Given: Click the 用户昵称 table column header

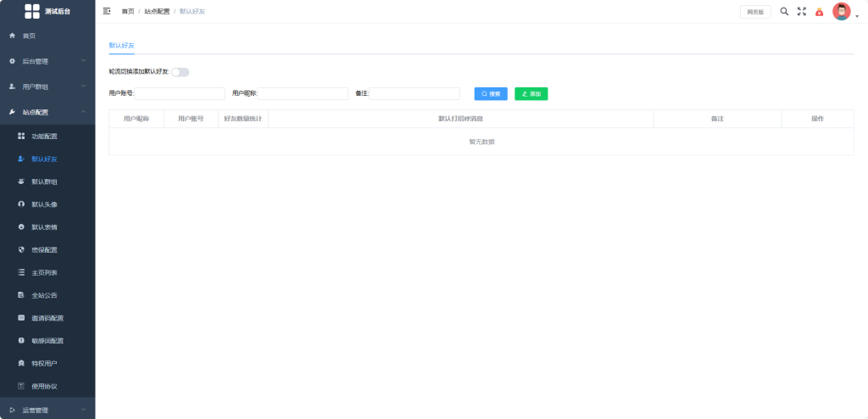Looking at the screenshot, I should pyautogui.click(x=136, y=119).
